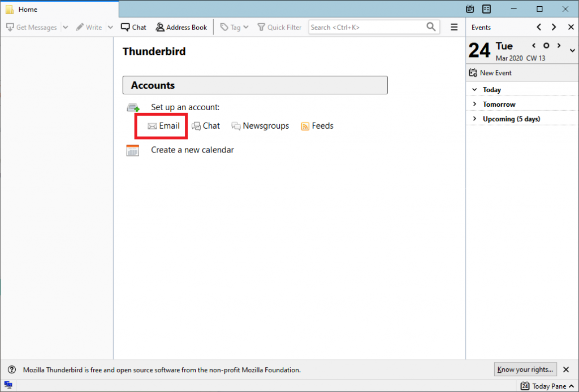
Task: Expand the Upcoming (5 days) section
Action: point(474,119)
